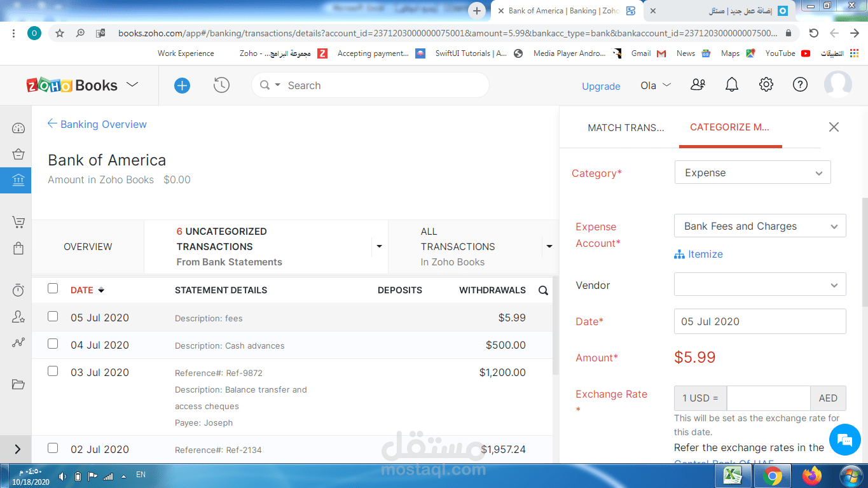Switch to the OVERVIEW tab
The image size is (868, 488).
[x=88, y=247]
